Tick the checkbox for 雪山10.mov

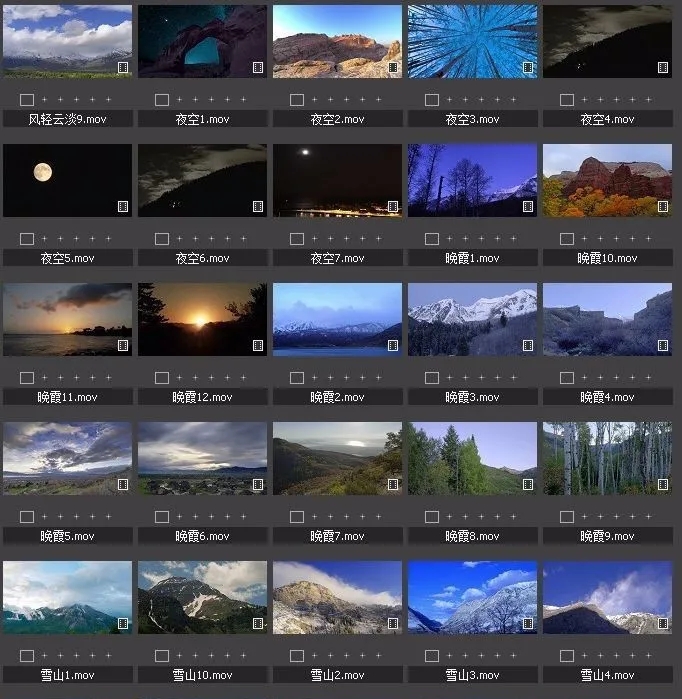162,656
